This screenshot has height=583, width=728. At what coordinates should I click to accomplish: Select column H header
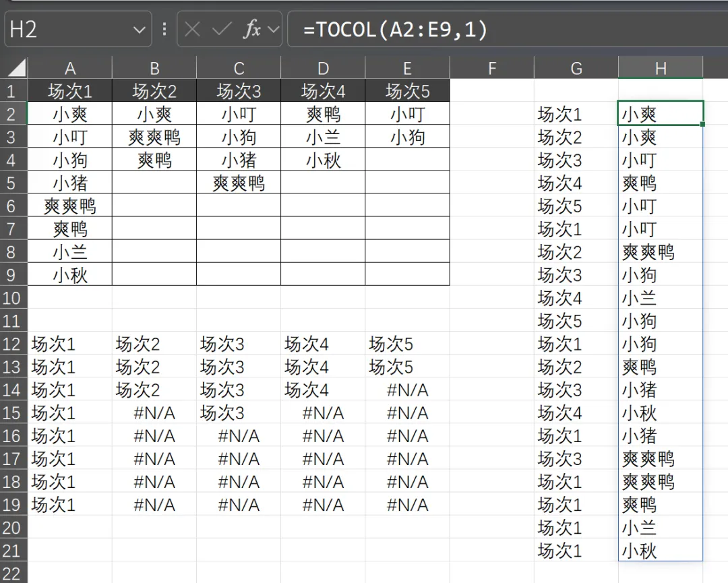click(x=661, y=68)
